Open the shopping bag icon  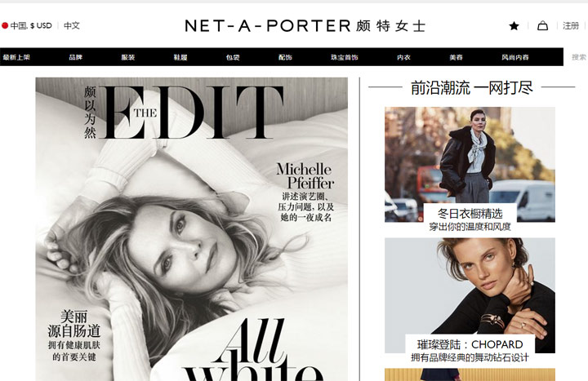click(x=542, y=26)
